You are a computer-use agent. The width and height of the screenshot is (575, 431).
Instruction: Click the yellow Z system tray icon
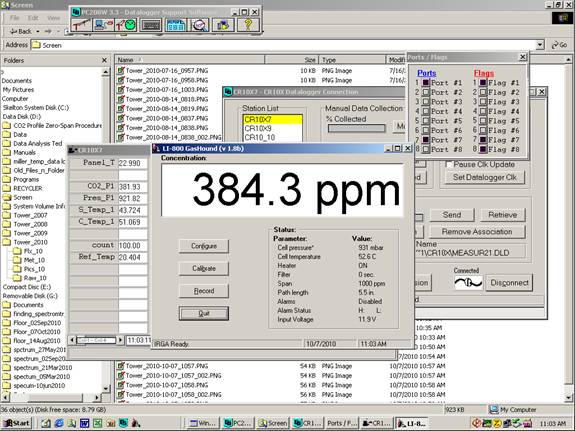click(x=497, y=423)
